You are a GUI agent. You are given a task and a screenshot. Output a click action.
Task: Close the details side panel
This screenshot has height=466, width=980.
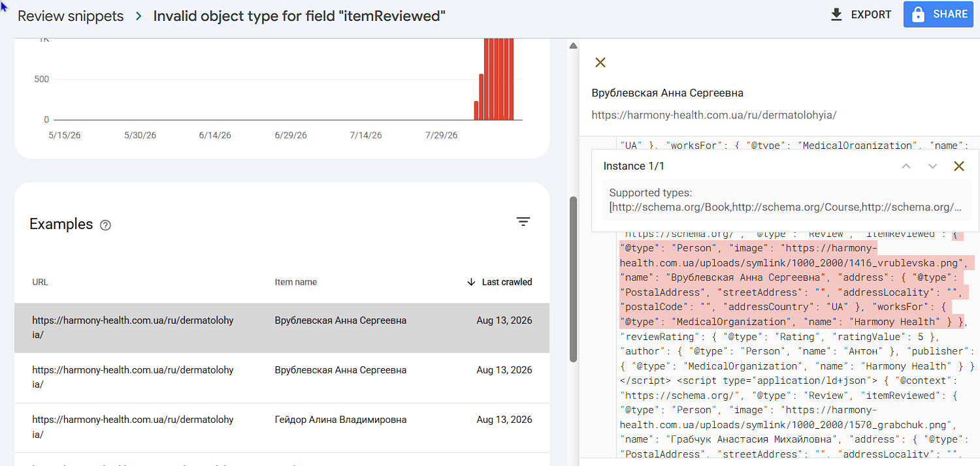(600, 63)
